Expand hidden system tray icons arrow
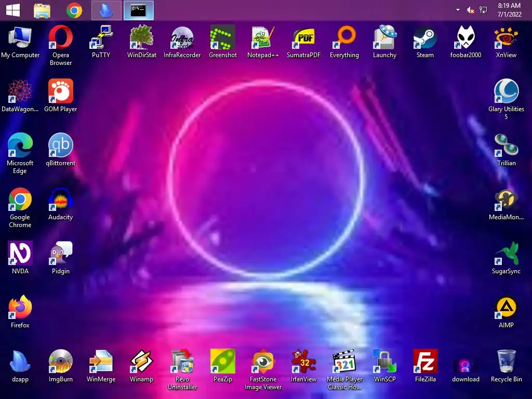The image size is (532, 399). tap(458, 10)
